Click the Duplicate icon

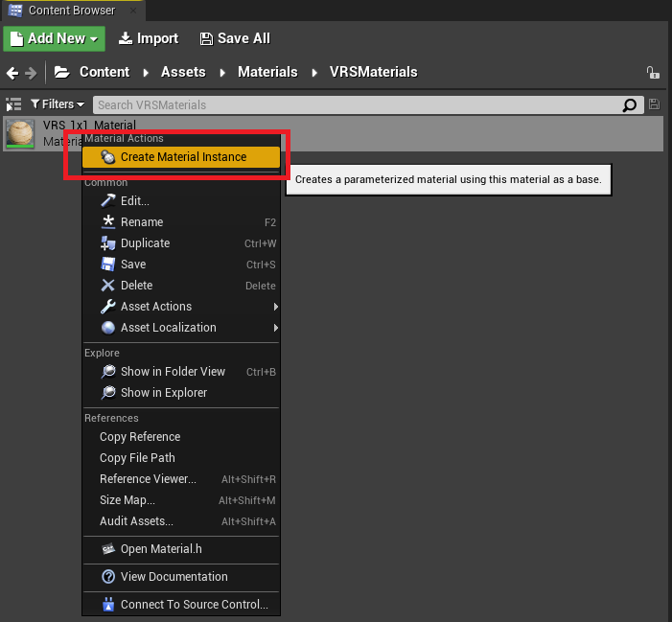coord(108,243)
